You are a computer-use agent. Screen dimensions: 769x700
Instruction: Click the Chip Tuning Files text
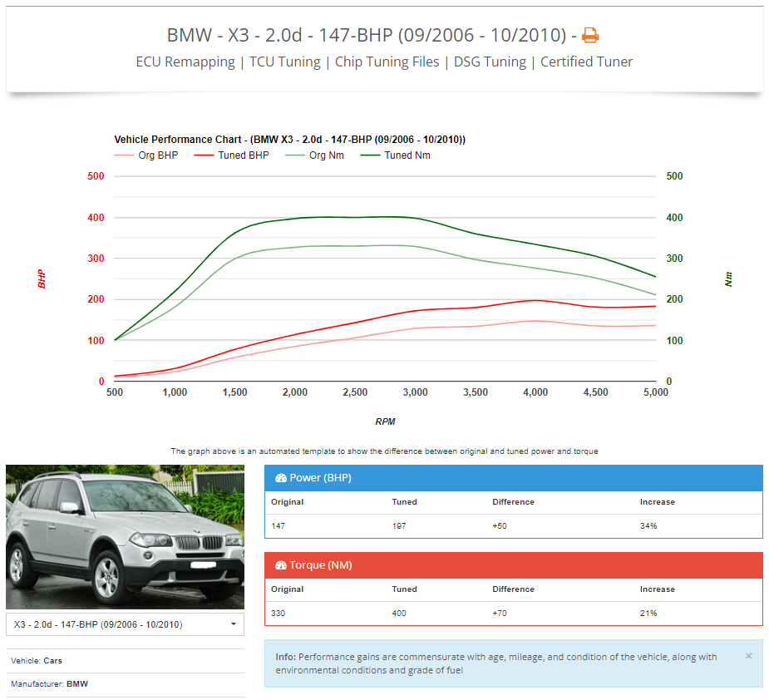(387, 62)
